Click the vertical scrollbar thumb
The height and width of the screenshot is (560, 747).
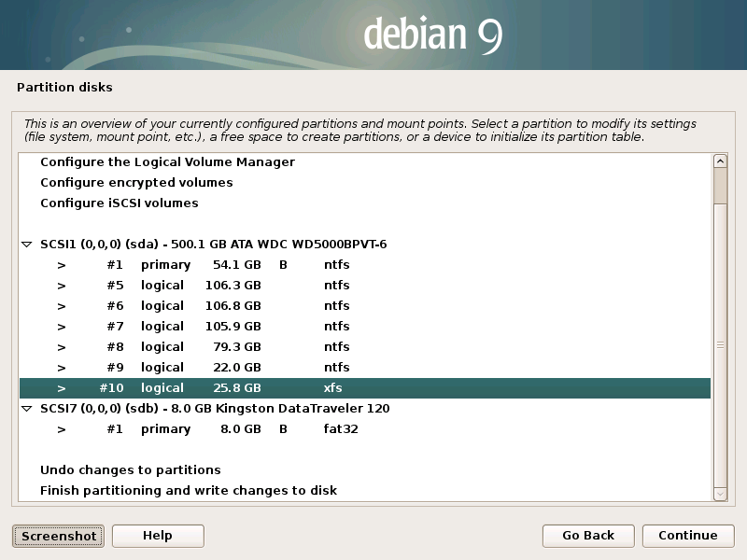click(720, 345)
